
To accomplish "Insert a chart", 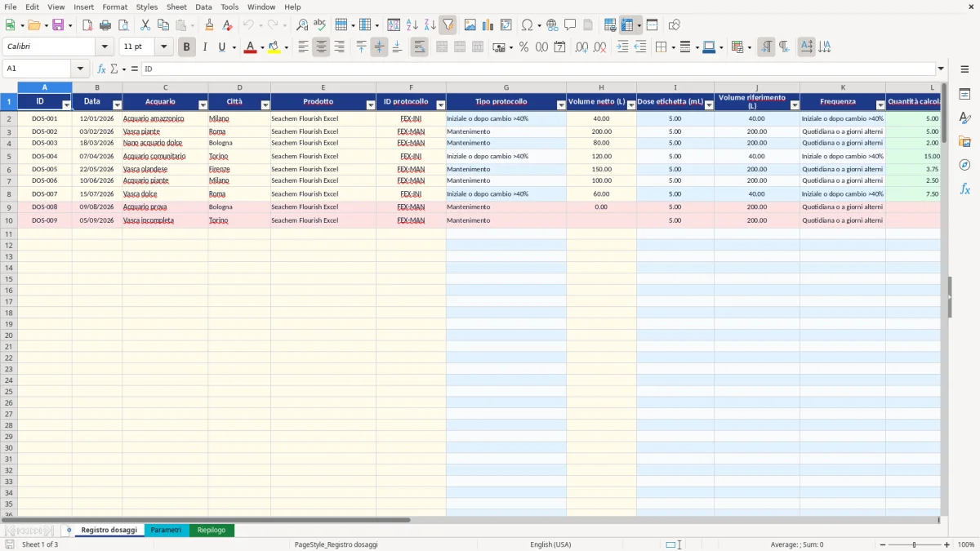I will click(488, 25).
